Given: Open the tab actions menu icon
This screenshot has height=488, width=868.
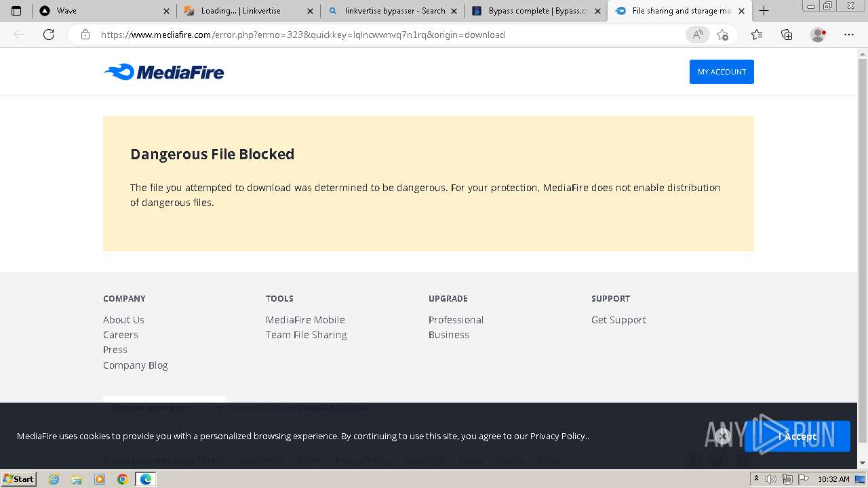Looking at the screenshot, I should coord(16,11).
